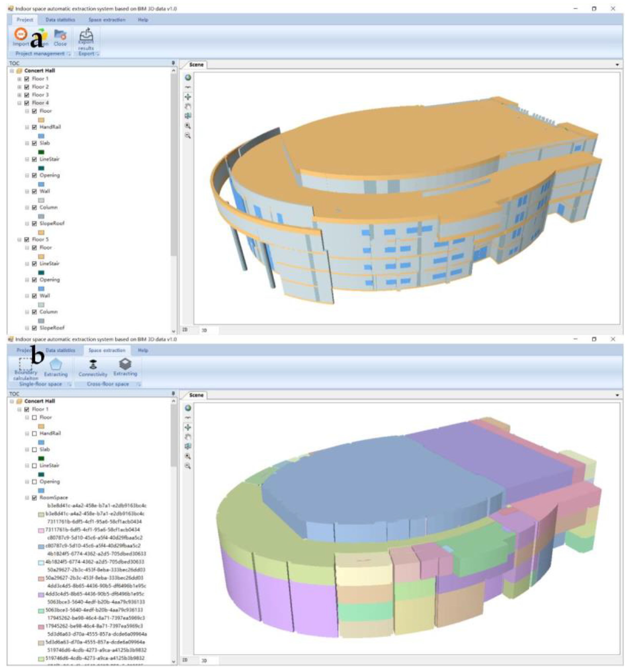Click the Connectivity tool icon
The height and width of the screenshot is (672, 628).
[x=93, y=365]
